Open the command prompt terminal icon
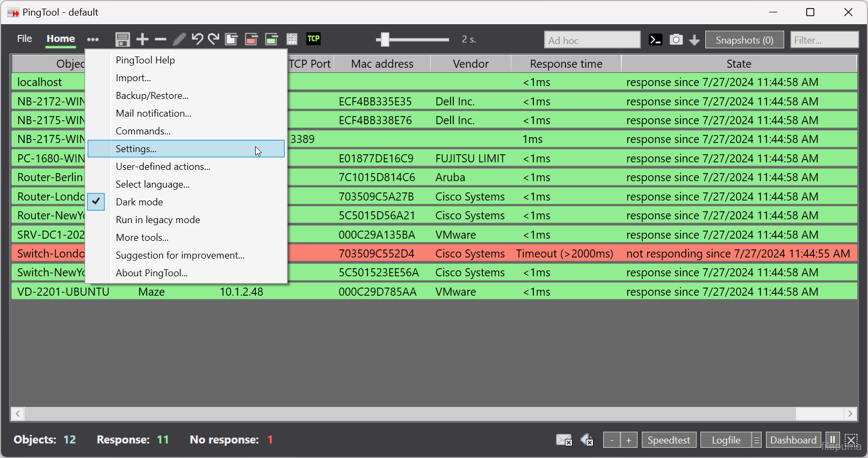868x458 pixels. pos(655,40)
